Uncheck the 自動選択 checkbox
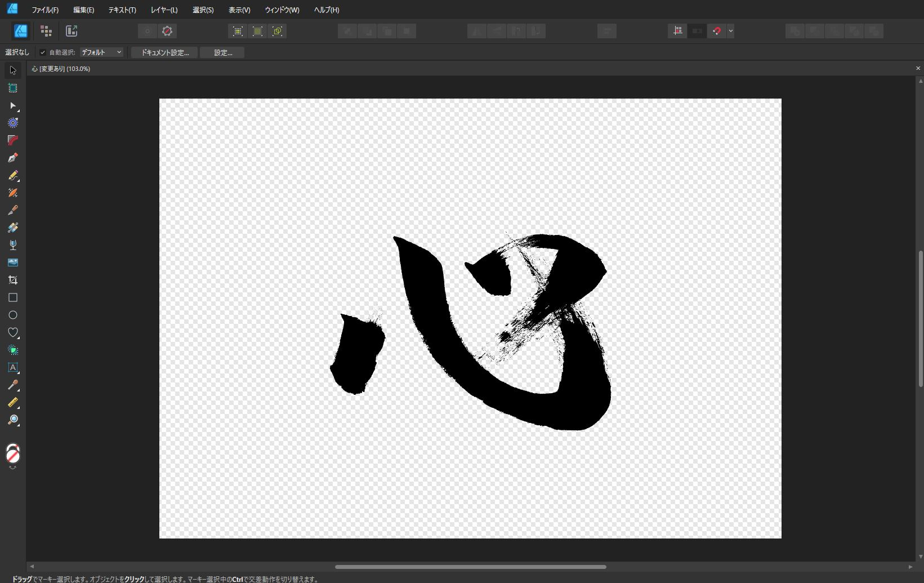 point(43,52)
